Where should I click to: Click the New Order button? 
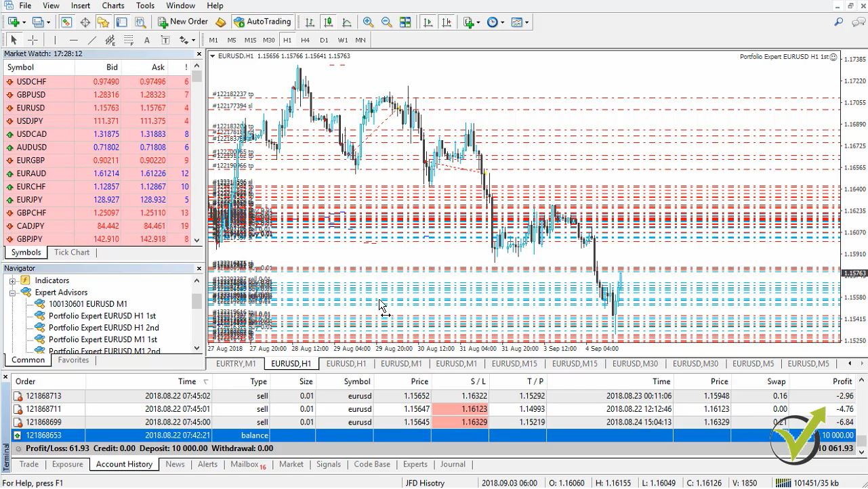click(182, 21)
